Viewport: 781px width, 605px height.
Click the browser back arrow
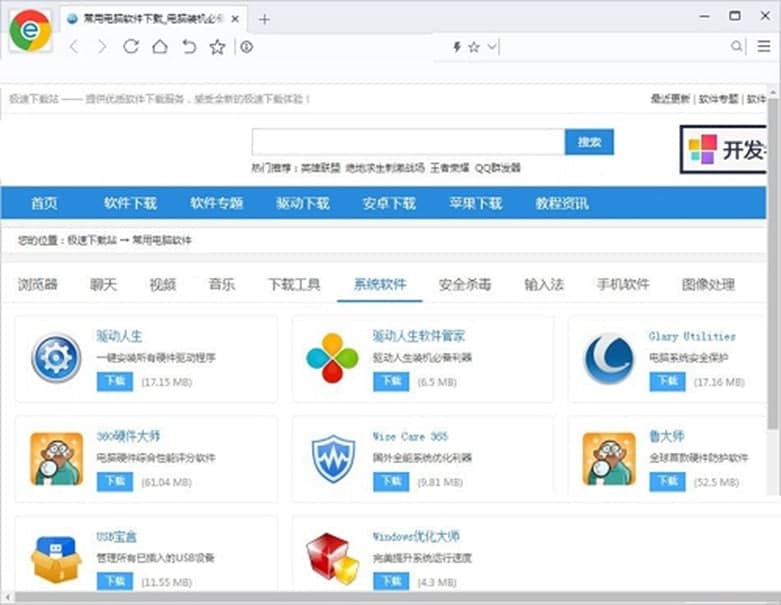[74, 47]
